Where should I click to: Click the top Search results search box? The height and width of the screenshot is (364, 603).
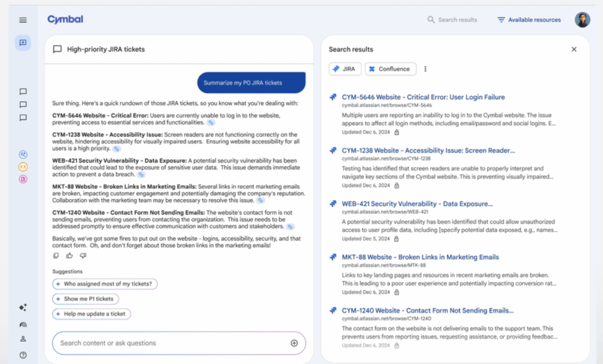click(x=452, y=19)
